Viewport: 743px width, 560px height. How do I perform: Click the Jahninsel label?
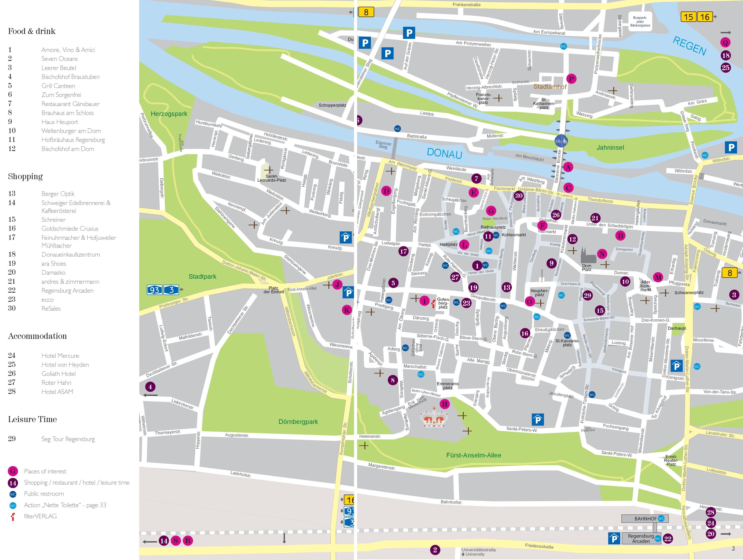tap(610, 147)
